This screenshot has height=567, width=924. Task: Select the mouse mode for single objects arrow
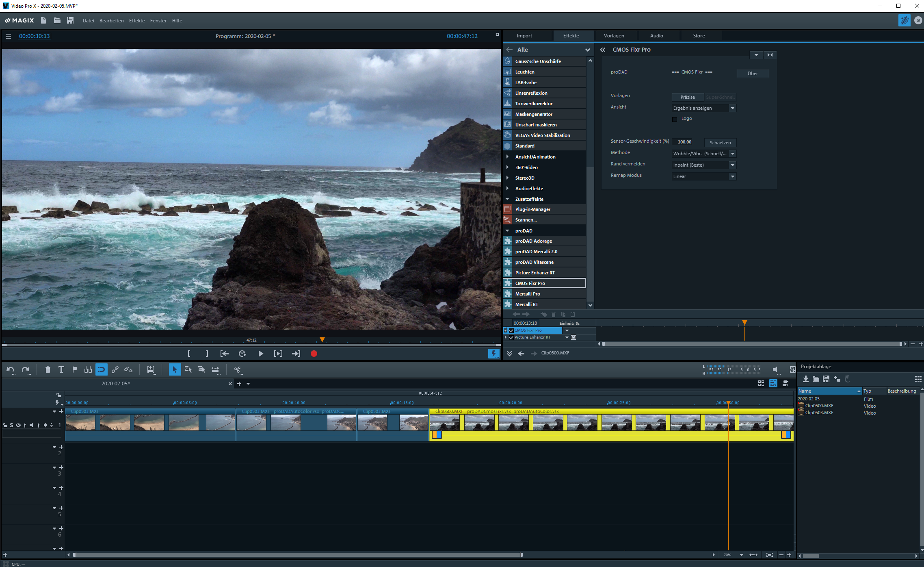coord(175,369)
